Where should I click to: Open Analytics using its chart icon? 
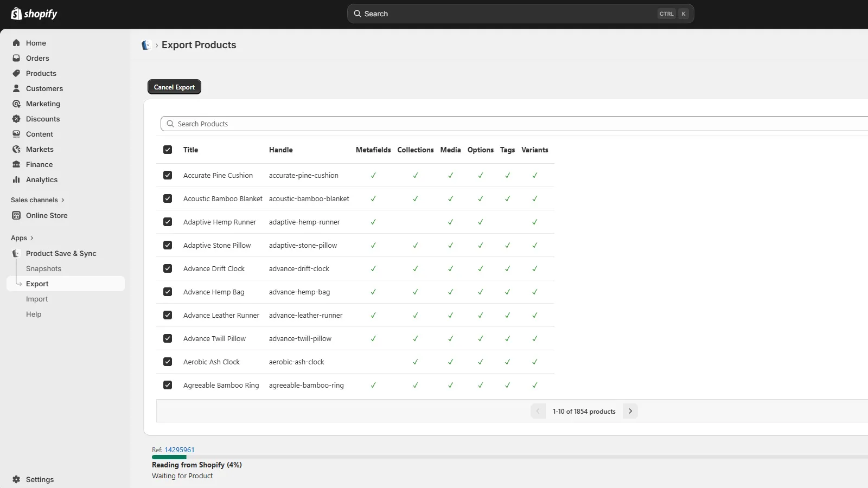[17, 179]
